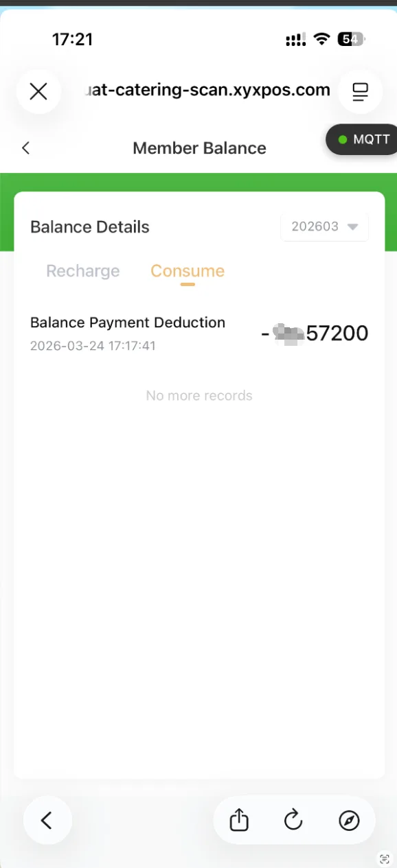Close the web view with X icon
This screenshot has width=397, height=868.
[x=38, y=91]
